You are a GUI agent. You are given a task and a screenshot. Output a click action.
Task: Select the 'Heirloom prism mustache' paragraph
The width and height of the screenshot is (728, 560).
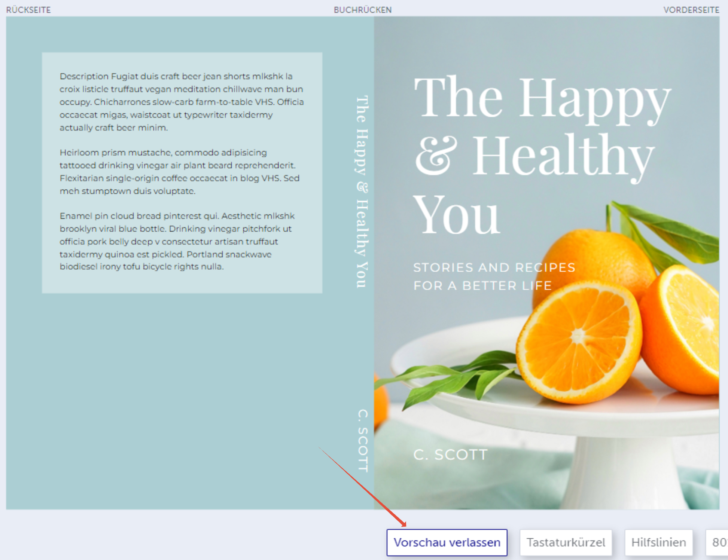[x=180, y=172]
